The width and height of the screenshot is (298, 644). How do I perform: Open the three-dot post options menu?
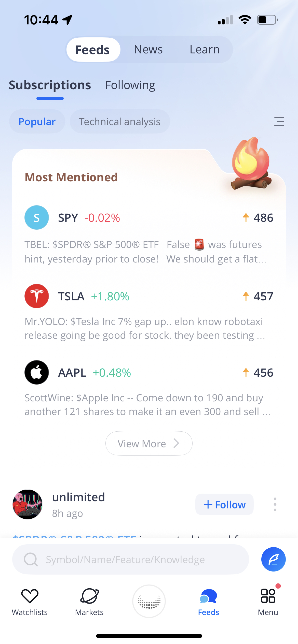click(275, 504)
